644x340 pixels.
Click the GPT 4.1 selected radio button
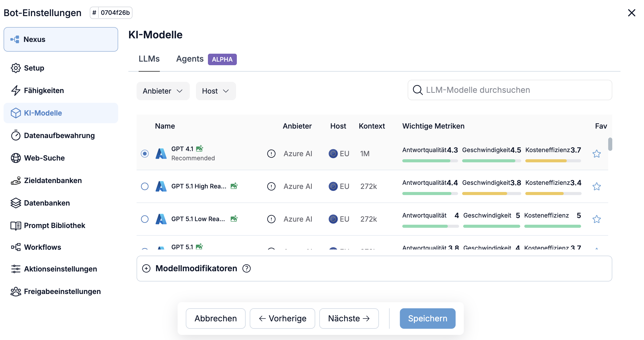pyautogui.click(x=145, y=154)
